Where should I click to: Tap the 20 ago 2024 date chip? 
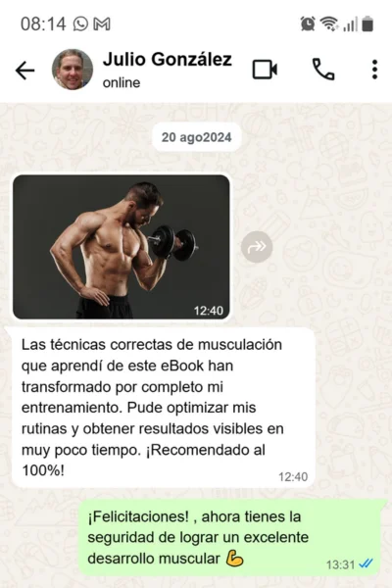(197, 137)
